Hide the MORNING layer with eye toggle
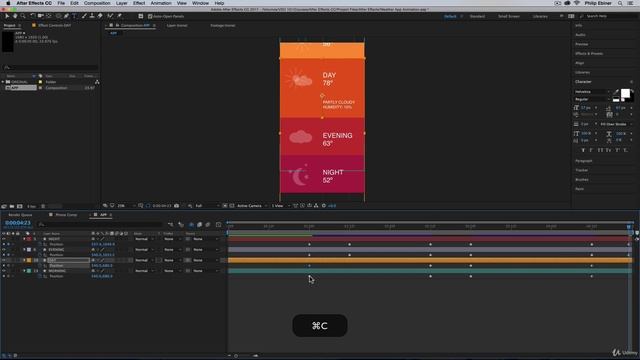This screenshot has height=360, width=640. (4, 271)
